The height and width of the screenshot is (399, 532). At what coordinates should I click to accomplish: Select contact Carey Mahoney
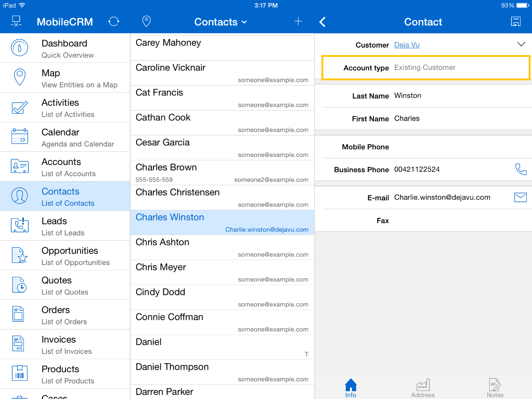point(222,48)
